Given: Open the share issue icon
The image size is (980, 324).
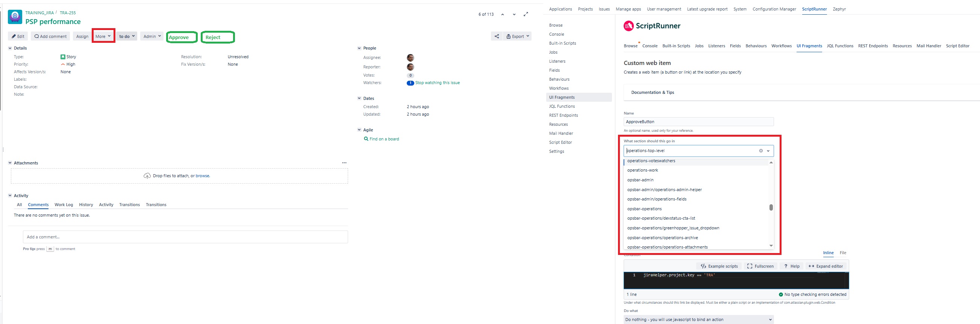Looking at the screenshot, I should pyautogui.click(x=497, y=36).
